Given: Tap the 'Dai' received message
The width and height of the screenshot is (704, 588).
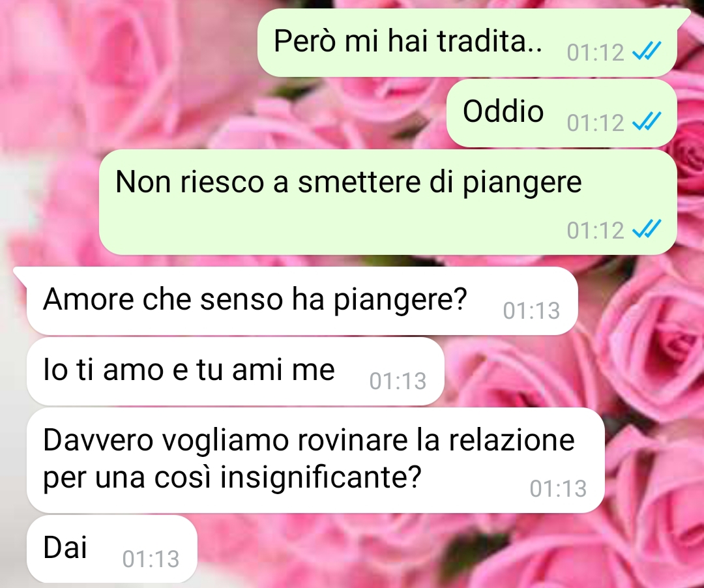Looking at the screenshot, I should coord(112,549).
